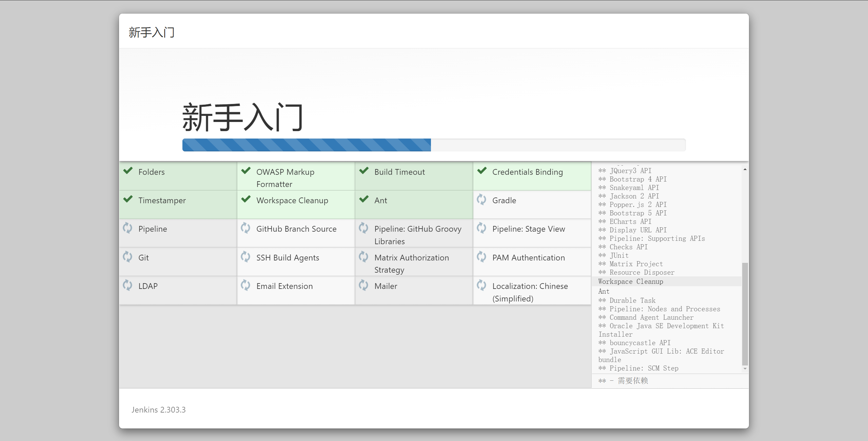Click the loading icon beside Git plugin
The height and width of the screenshot is (441, 868).
point(127,257)
